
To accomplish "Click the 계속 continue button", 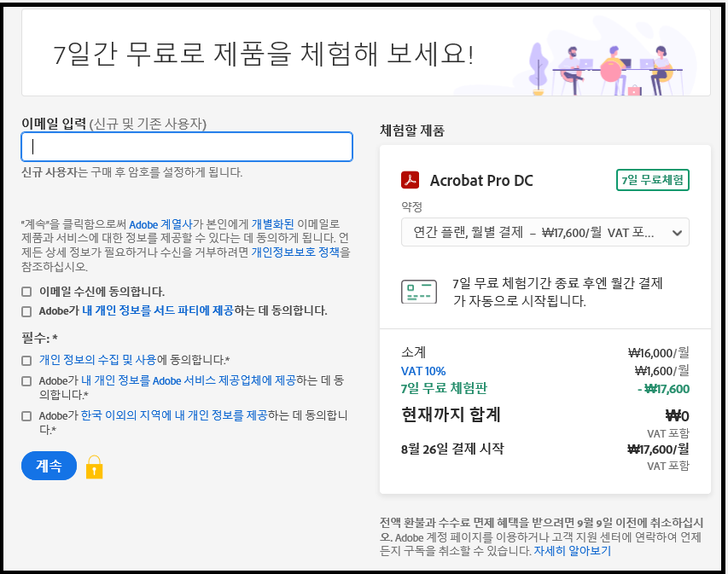I will point(49,466).
